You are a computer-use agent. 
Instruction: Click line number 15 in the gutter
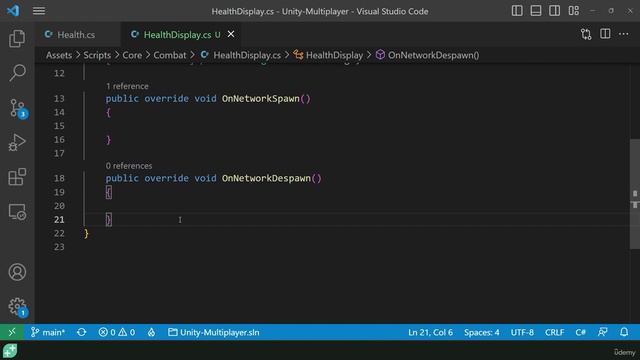click(x=59, y=126)
